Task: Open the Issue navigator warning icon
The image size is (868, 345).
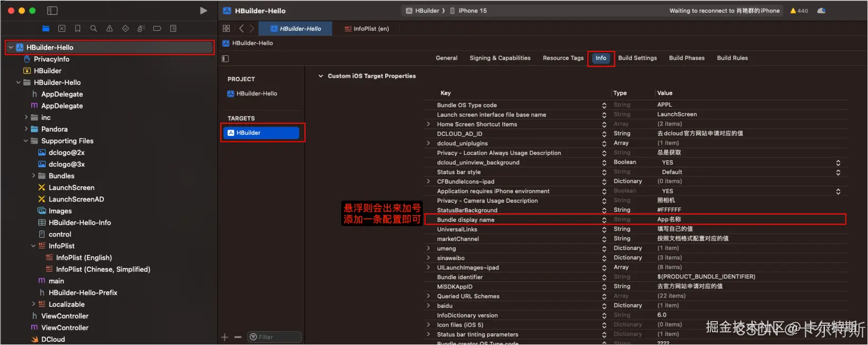Action: tap(109, 29)
